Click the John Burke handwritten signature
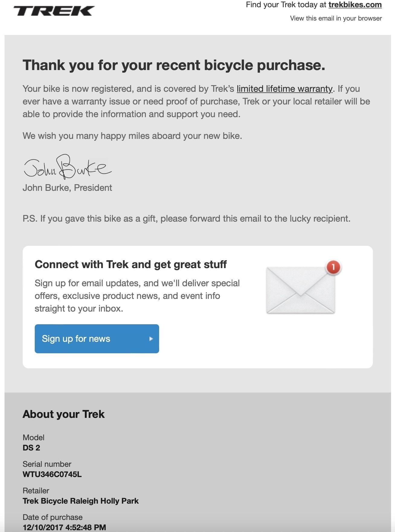 click(x=67, y=167)
